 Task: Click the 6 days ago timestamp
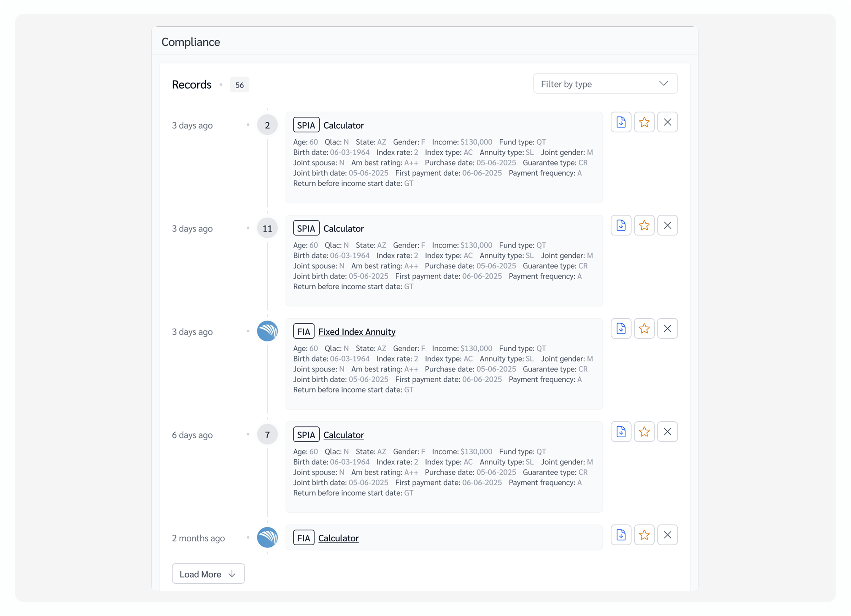[x=192, y=435]
